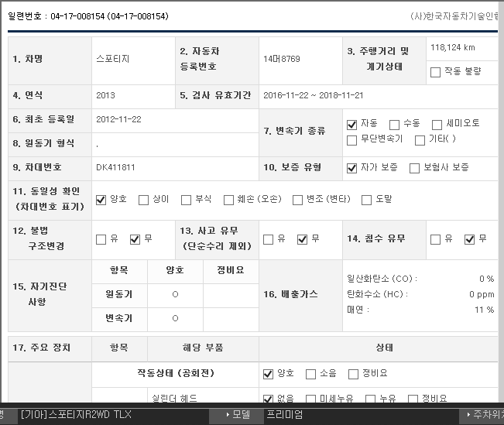Click the 스포티지R2WD TLX car title
This screenshot has height=425, width=504.
tap(76, 415)
